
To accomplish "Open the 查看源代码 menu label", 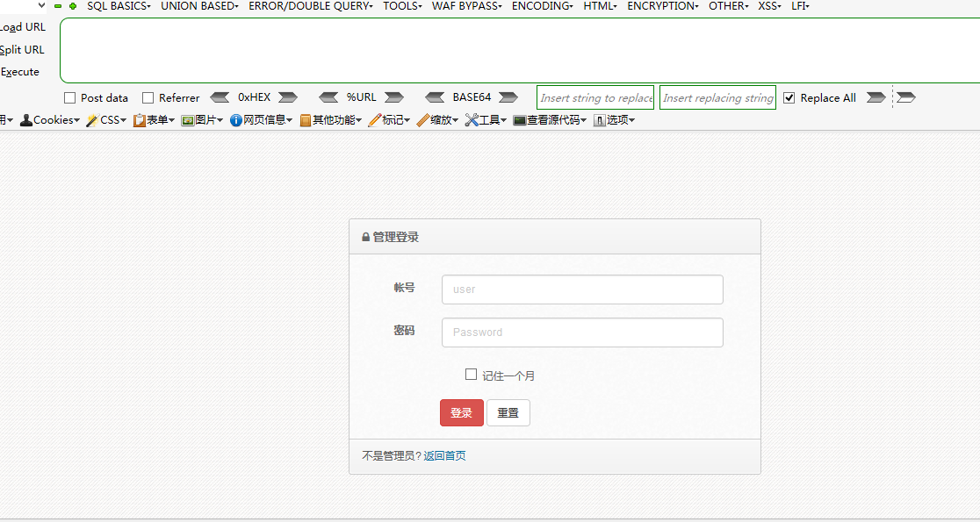I will pos(556,120).
